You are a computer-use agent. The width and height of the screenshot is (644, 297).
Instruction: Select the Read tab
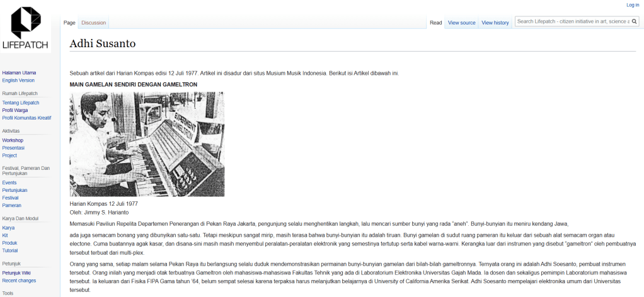tap(435, 23)
